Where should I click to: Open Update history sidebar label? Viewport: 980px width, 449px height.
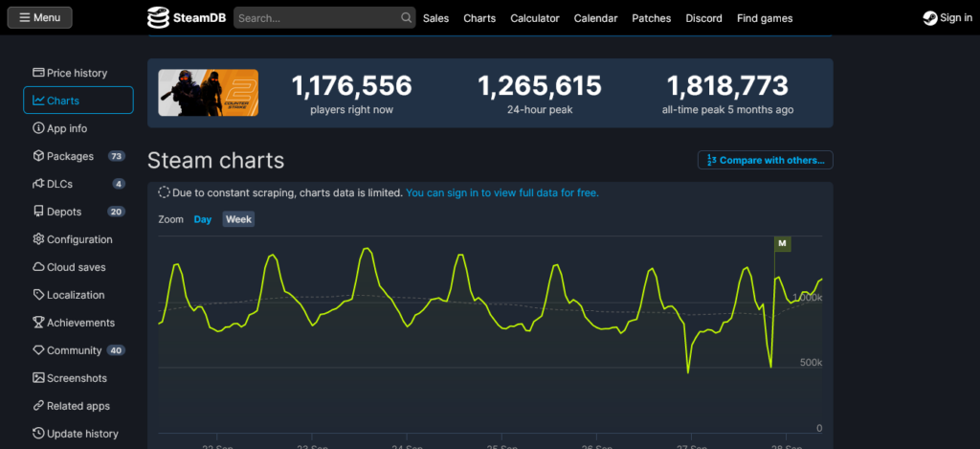(x=82, y=434)
